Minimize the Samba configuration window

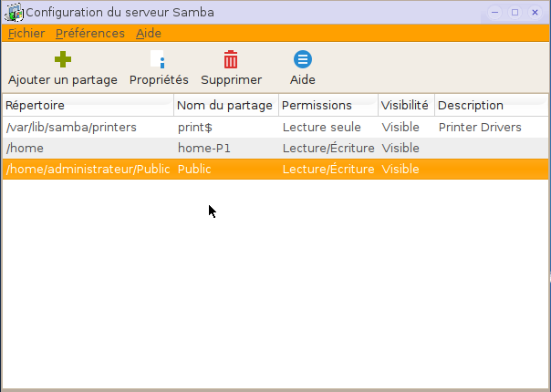[494, 12]
